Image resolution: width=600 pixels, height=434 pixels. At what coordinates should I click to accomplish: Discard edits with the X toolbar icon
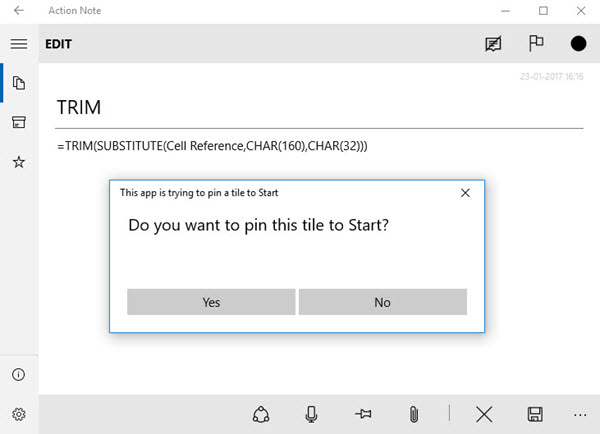(484, 414)
